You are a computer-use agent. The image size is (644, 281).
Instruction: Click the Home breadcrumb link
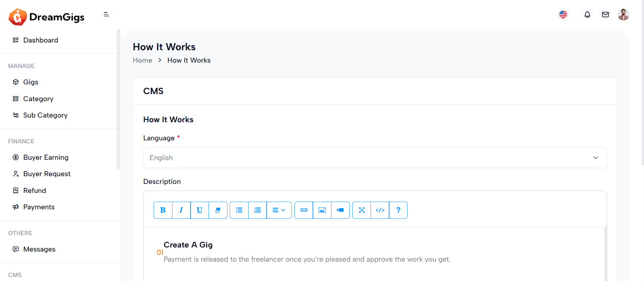(142, 60)
